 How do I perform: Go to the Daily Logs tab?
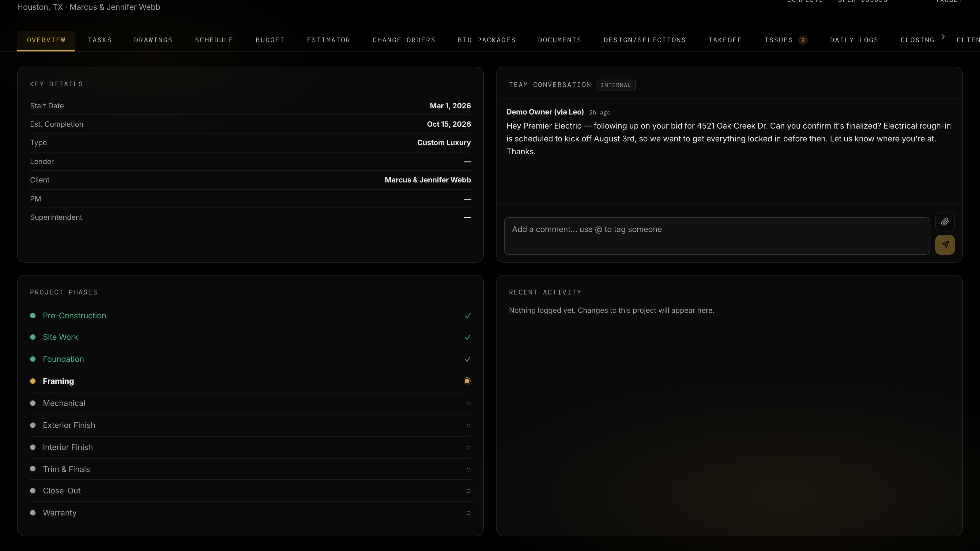[x=854, y=40]
